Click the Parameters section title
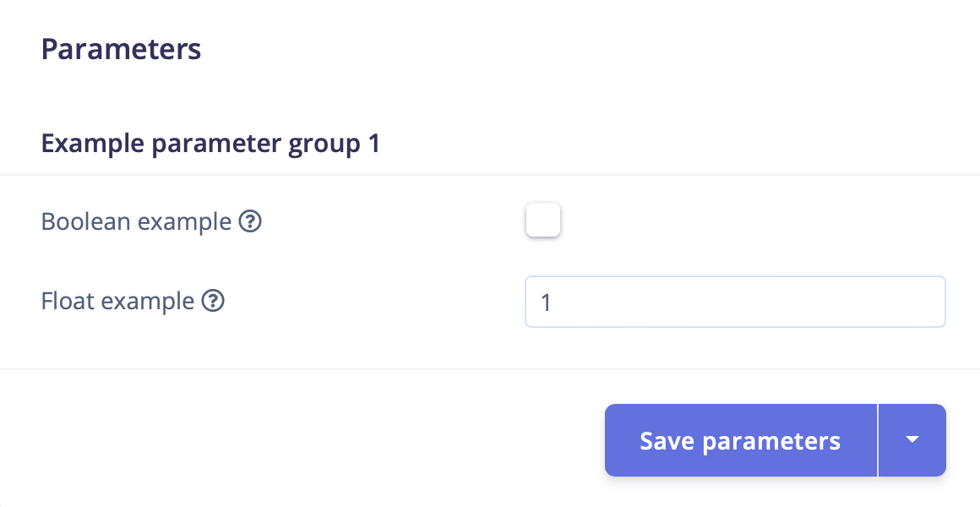The image size is (980, 507). (x=121, y=49)
